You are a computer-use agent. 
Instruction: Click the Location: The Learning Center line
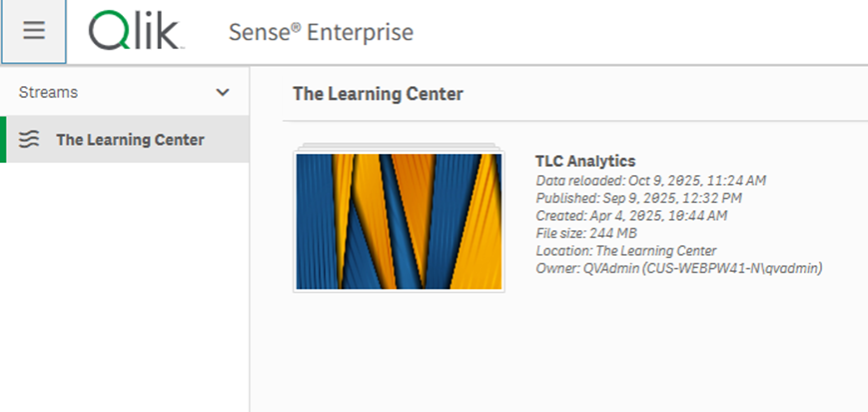625,250
